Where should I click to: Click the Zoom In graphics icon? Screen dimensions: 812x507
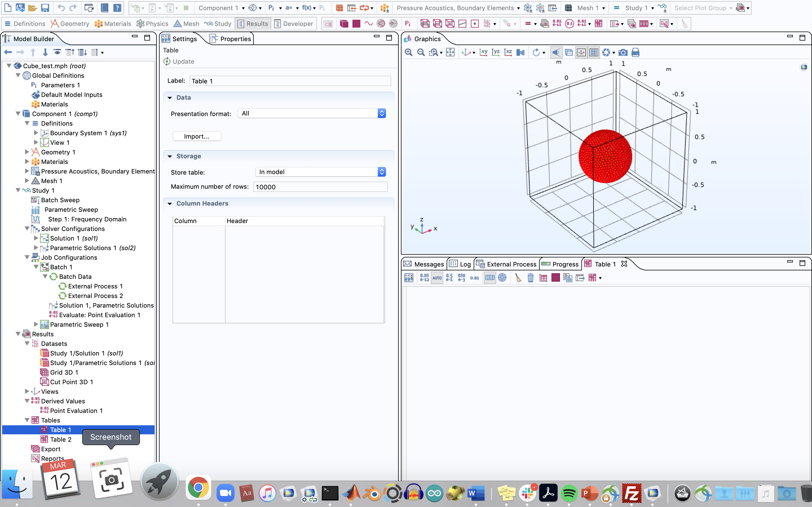click(x=408, y=52)
